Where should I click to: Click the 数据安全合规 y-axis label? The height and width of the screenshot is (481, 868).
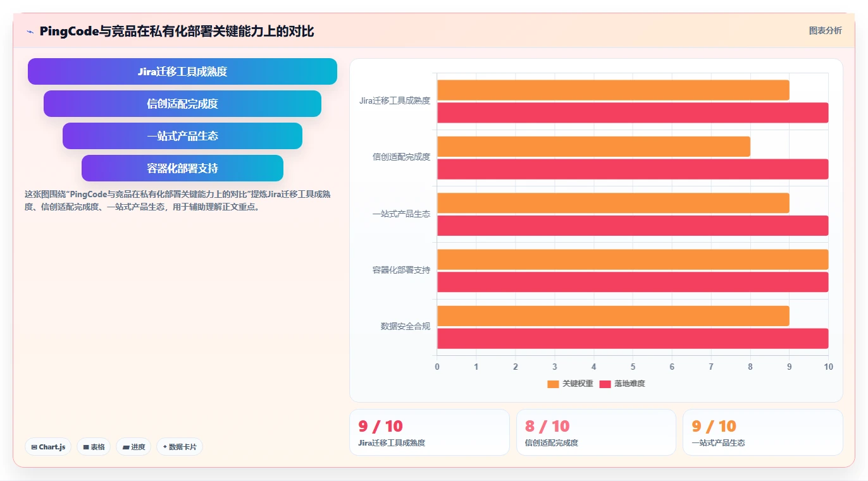(405, 326)
